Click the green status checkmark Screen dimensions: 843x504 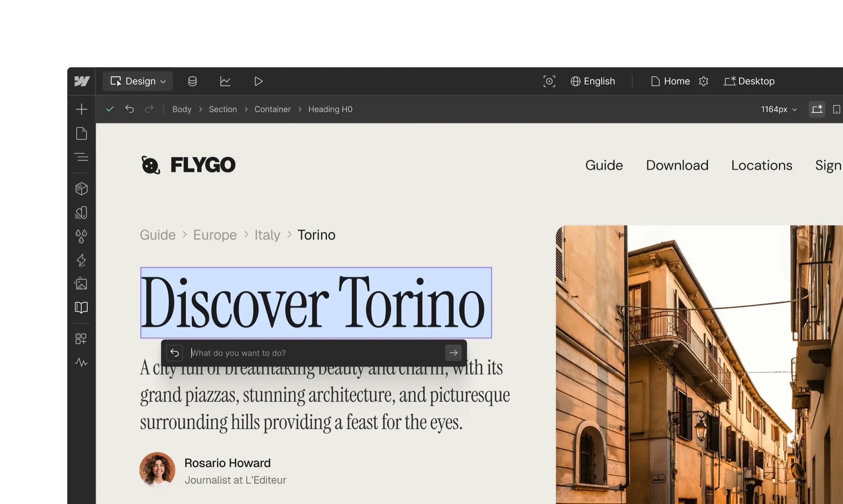[x=110, y=109]
